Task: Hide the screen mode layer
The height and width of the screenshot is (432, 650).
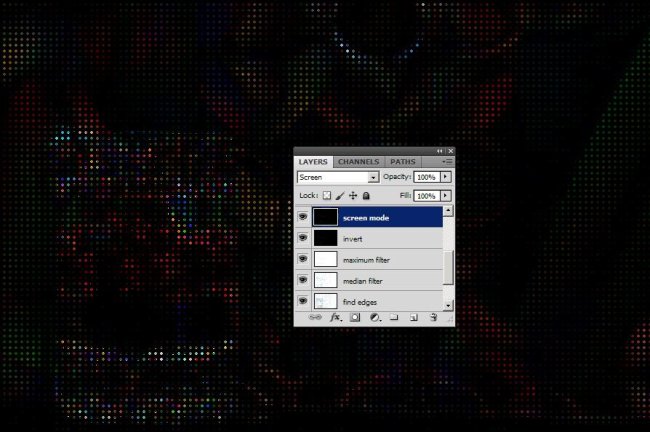Action: pos(303,217)
